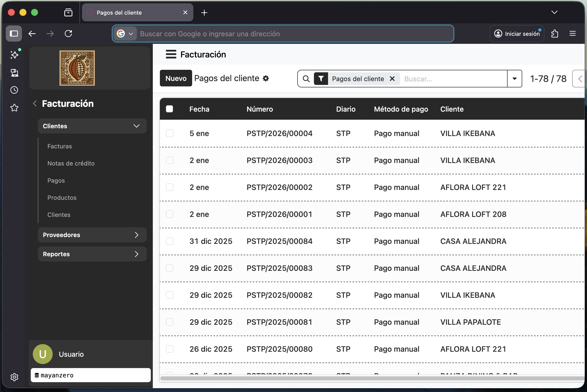Open the Facturación hamburger menu icon
The height and width of the screenshot is (392, 587).
(x=171, y=54)
